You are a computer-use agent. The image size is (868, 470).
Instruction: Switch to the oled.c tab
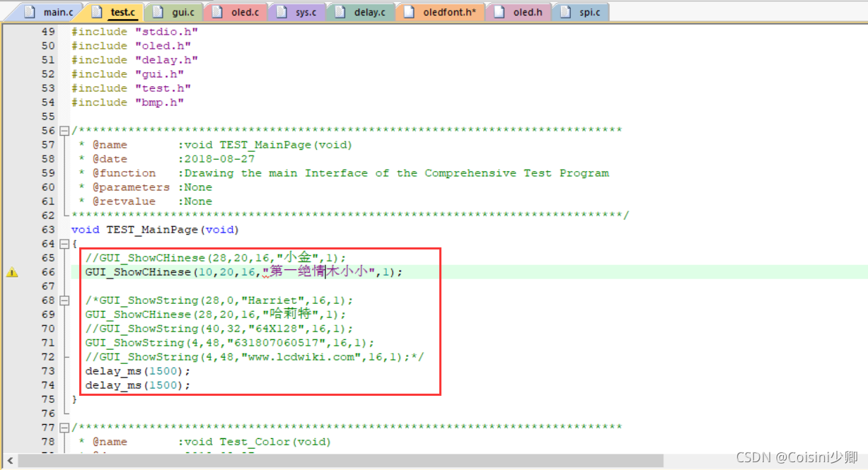236,12
